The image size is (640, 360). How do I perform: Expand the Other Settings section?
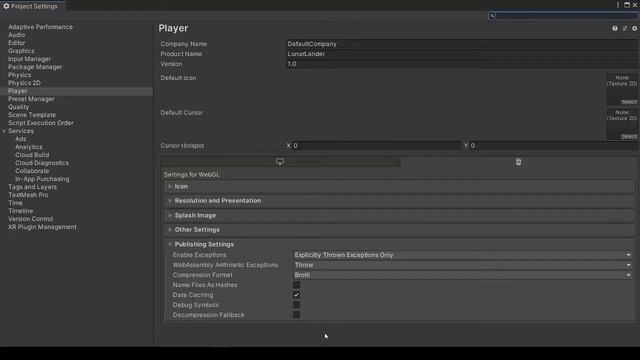400,230
